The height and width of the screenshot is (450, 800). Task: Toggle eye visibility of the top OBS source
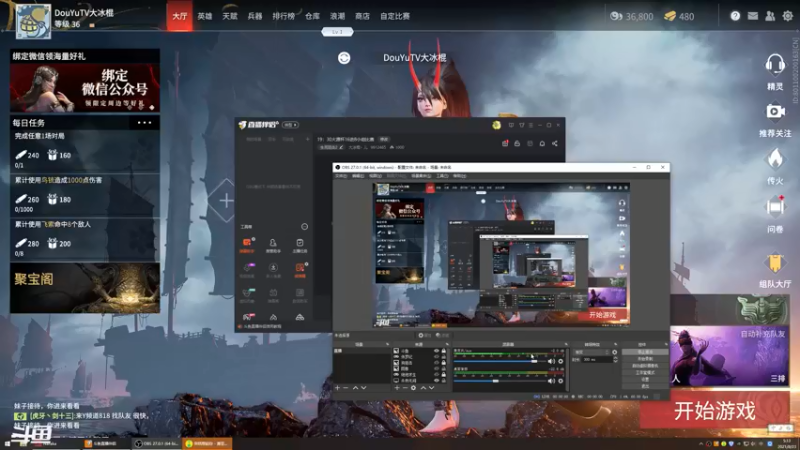[x=437, y=351]
